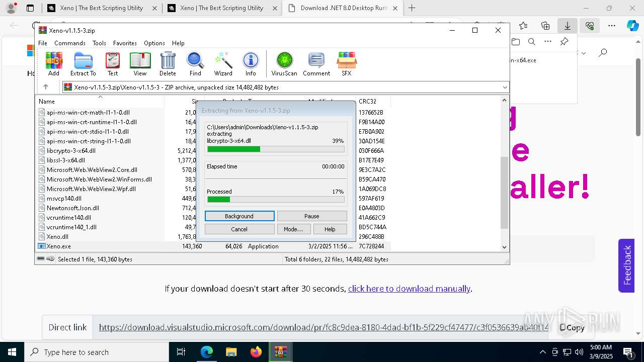The image size is (644, 362).
Task: Click the Background button in extraction dialog
Action: (x=239, y=216)
